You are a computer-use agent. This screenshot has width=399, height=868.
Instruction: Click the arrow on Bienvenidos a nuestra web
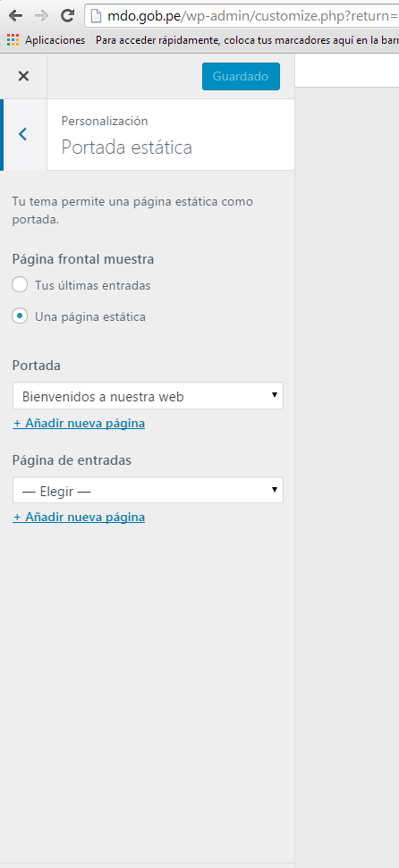pyautogui.click(x=274, y=395)
